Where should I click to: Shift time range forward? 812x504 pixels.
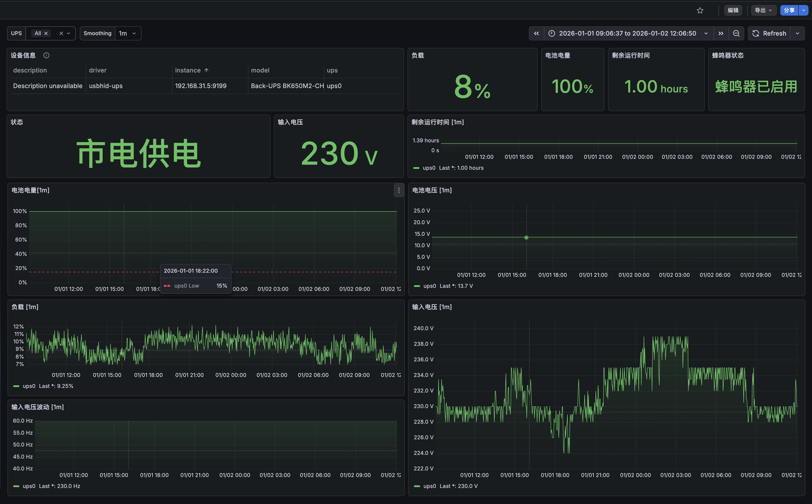click(721, 33)
